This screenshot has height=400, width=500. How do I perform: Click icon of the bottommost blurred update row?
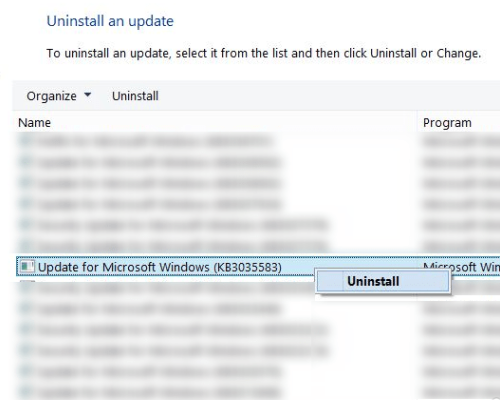tap(26, 392)
